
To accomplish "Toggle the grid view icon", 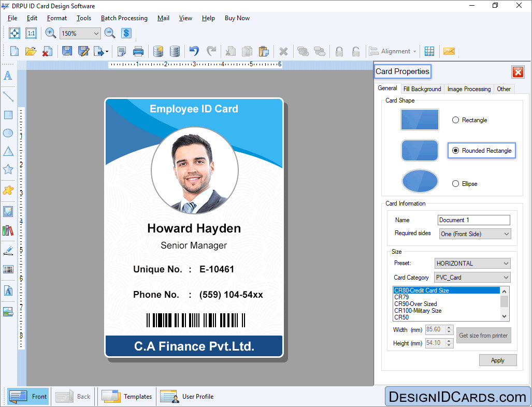I will [429, 51].
